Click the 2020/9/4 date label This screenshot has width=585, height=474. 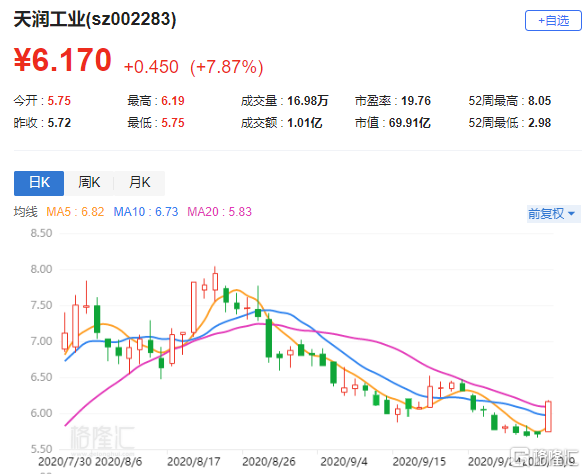[x=344, y=462]
